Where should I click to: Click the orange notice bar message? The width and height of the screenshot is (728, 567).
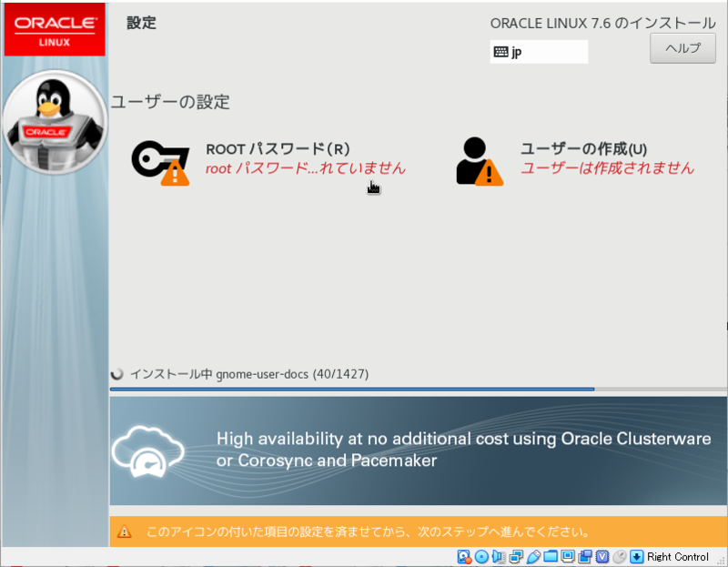[x=368, y=532]
